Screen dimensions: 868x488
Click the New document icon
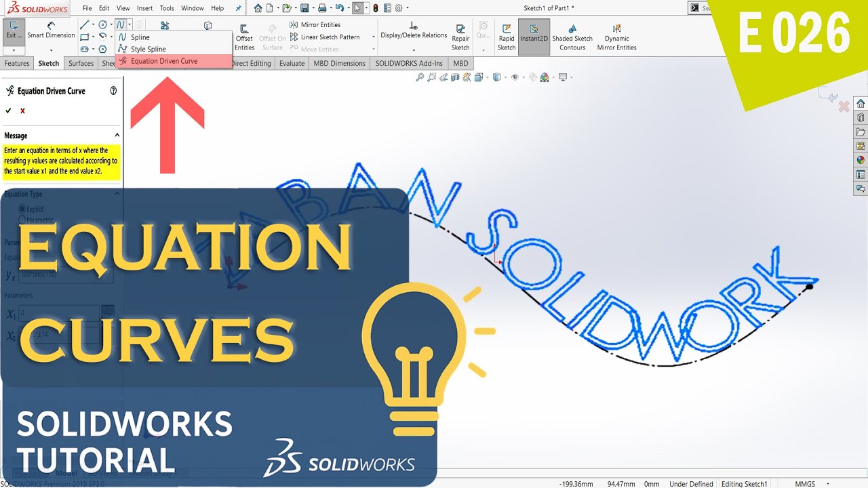pos(269,8)
